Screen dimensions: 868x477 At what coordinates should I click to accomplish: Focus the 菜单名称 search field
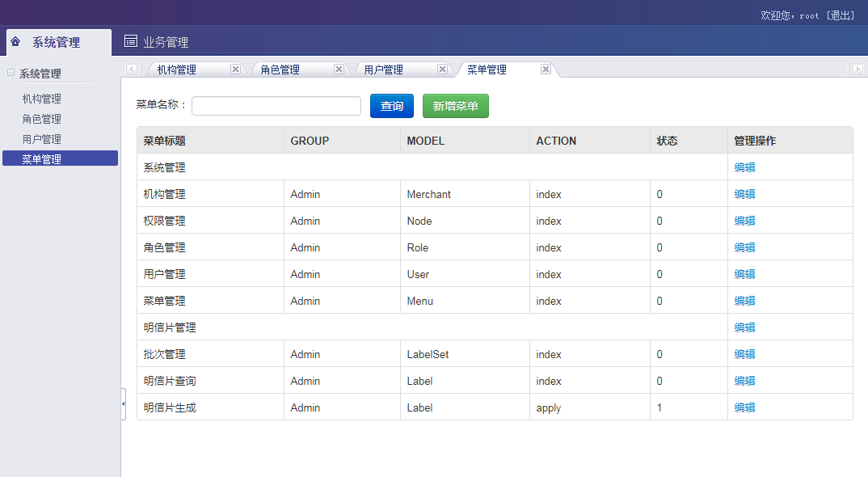(x=276, y=106)
